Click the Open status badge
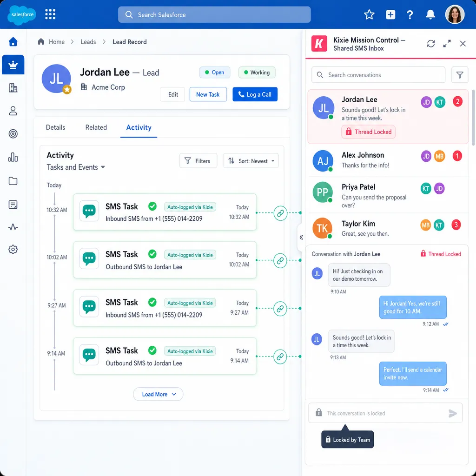 [x=215, y=72]
